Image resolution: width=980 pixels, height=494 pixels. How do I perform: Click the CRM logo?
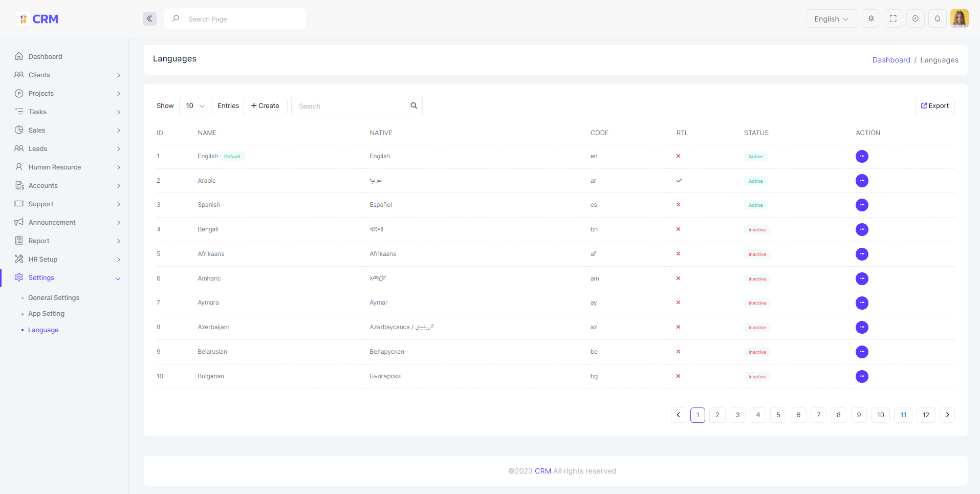38,19
